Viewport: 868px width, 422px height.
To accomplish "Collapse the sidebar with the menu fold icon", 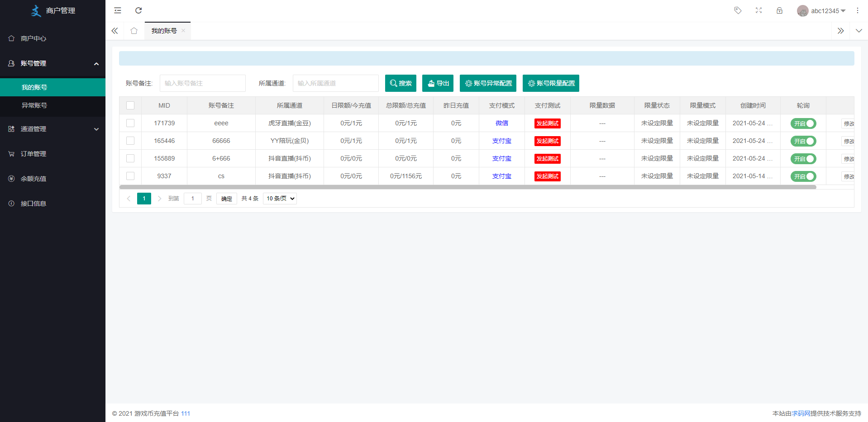I will [118, 10].
